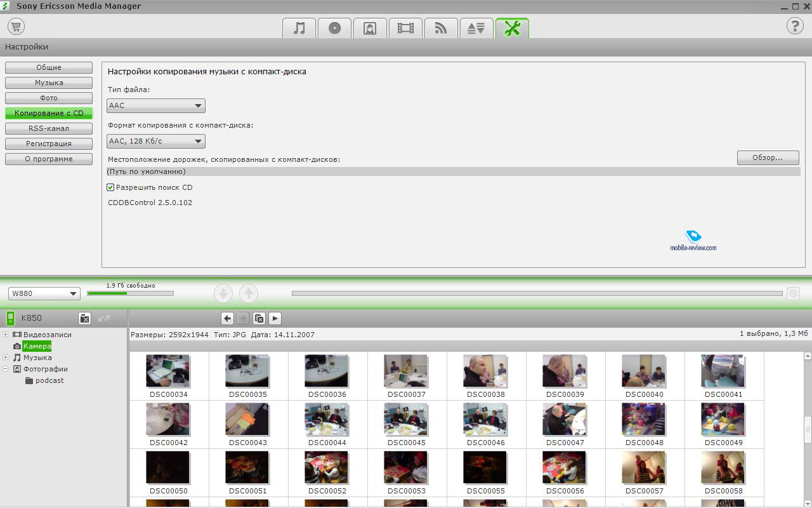The height and width of the screenshot is (508, 812).
Task: Click the CDDBControl 2.5.0.102 version text
Action: pos(150,203)
